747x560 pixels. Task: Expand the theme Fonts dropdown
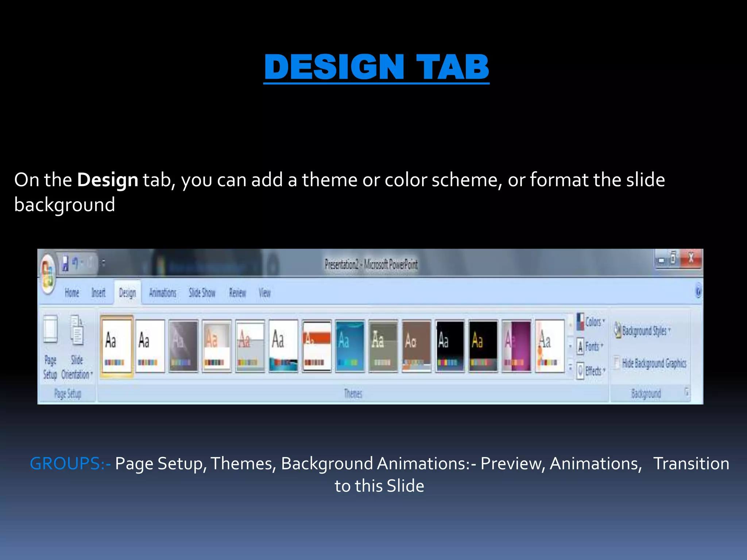tap(591, 346)
